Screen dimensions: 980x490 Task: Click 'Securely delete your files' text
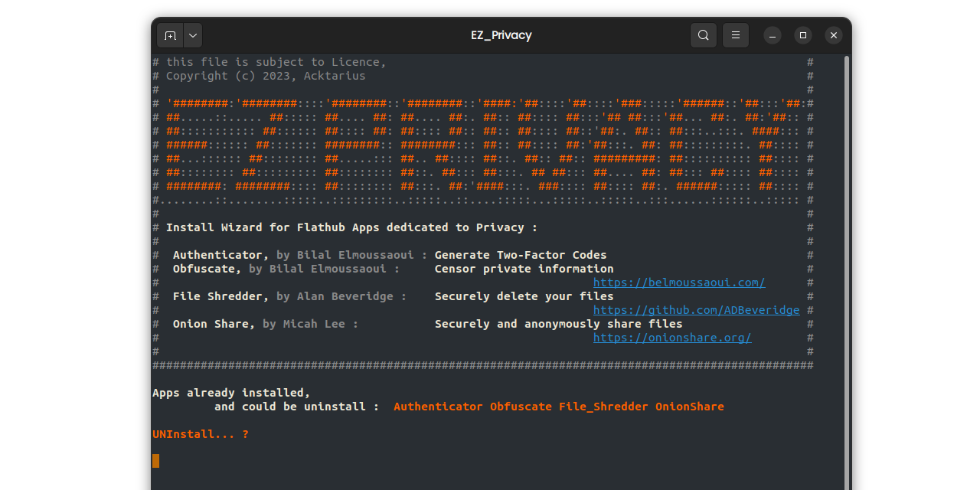tap(524, 296)
